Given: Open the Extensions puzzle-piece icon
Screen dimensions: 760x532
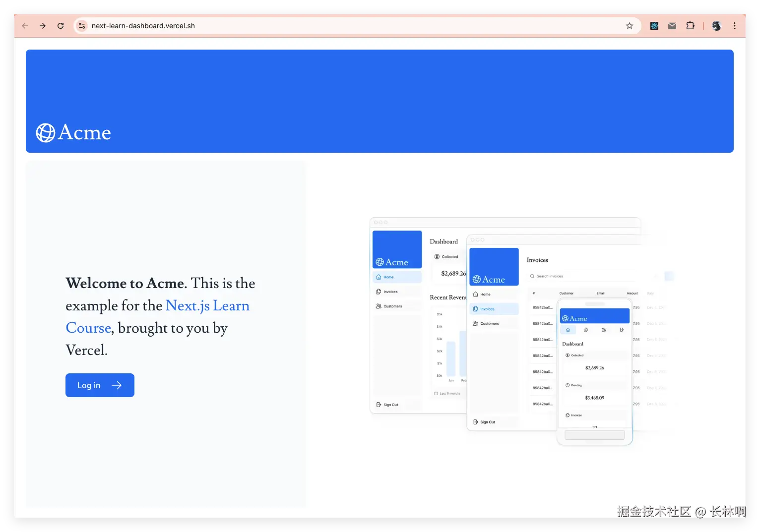Looking at the screenshot, I should click(690, 26).
